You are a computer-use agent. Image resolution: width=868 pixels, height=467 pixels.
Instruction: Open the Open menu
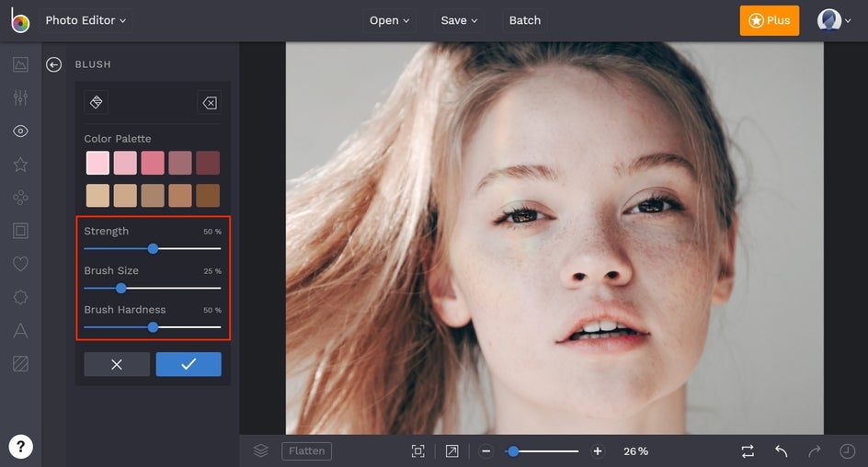point(390,20)
